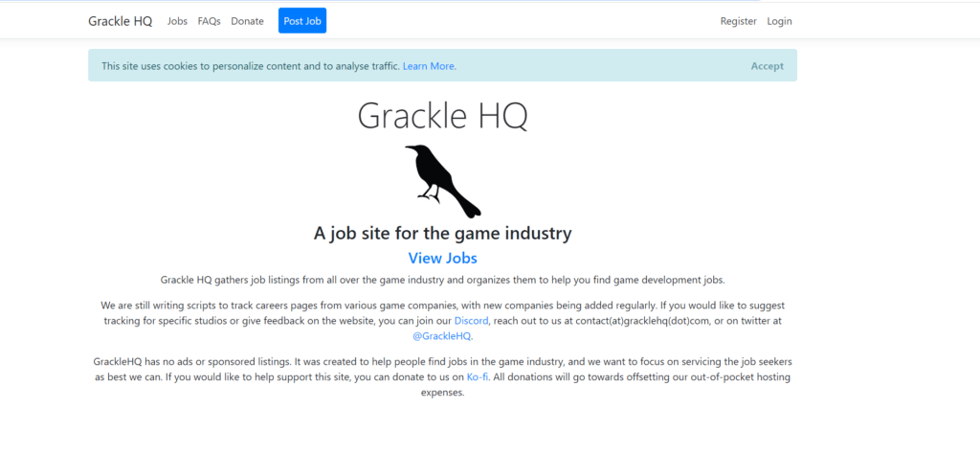Viewport: 980px width, 454px height.
Task: Click the black grackle bird image
Action: pyautogui.click(x=443, y=181)
